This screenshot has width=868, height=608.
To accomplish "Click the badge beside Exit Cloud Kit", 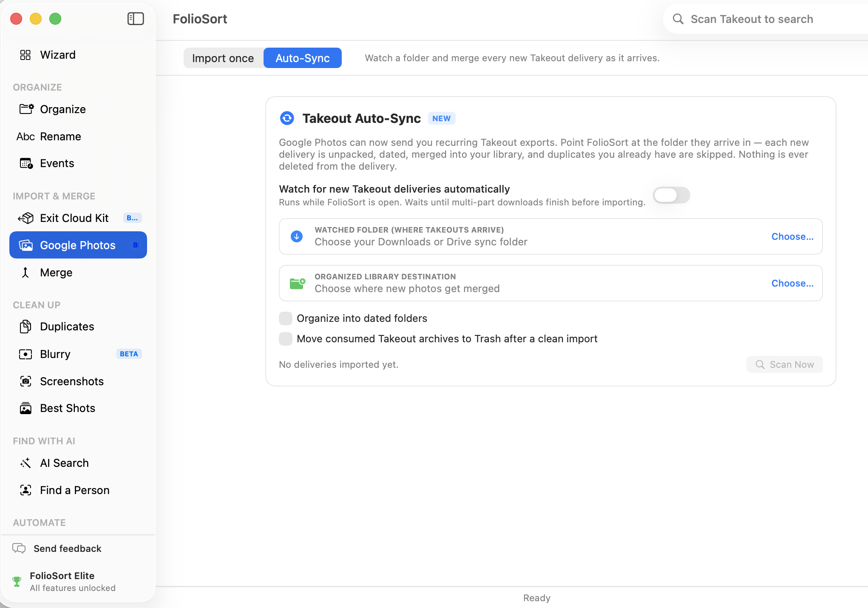I will pos(132,218).
